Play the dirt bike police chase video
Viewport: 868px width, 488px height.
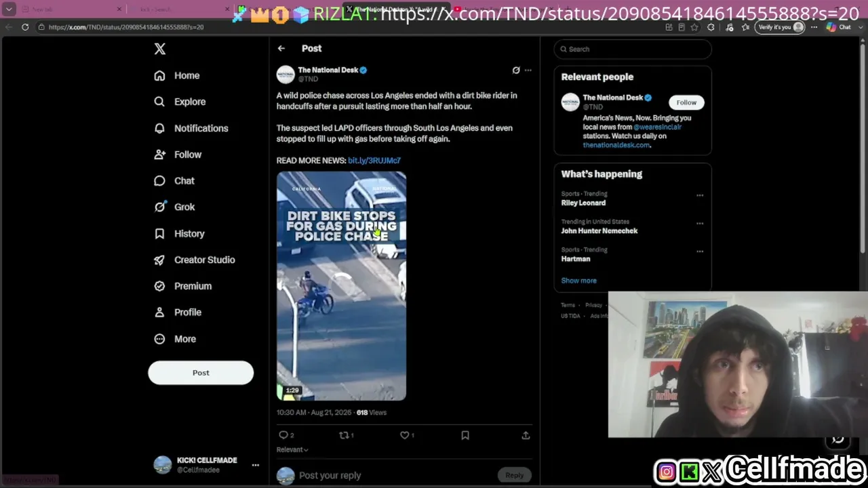tap(341, 286)
